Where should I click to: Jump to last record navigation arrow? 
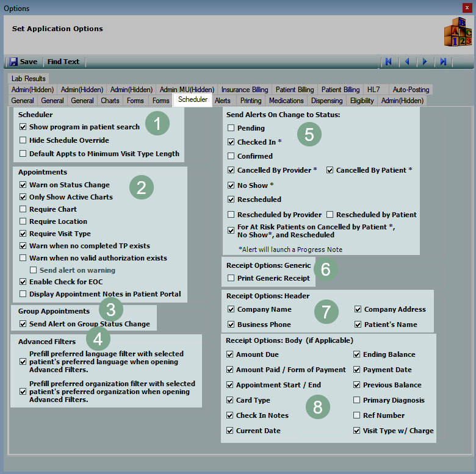pyautogui.click(x=444, y=62)
